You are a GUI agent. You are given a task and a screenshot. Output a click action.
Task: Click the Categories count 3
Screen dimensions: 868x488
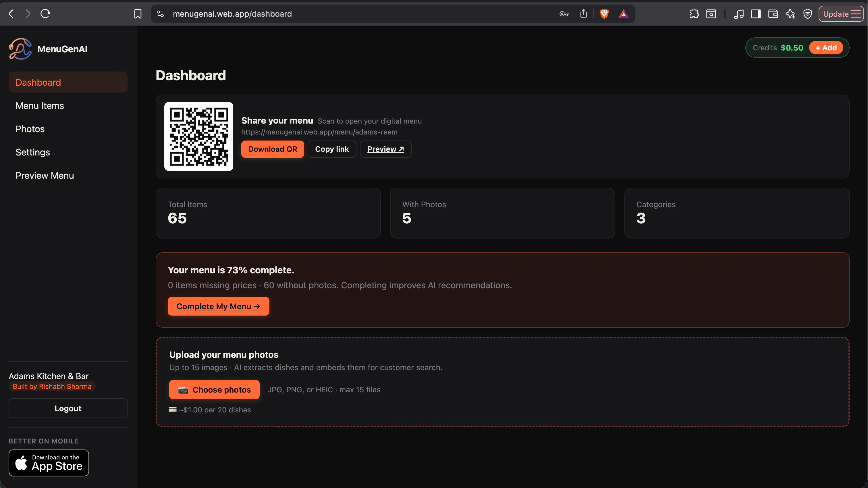pyautogui.click(x=641, y=218)
